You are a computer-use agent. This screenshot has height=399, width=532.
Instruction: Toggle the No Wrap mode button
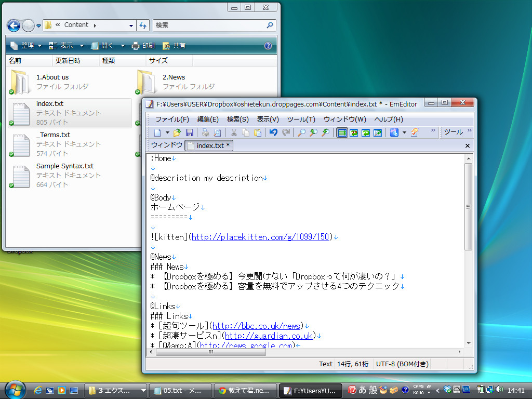342,132
